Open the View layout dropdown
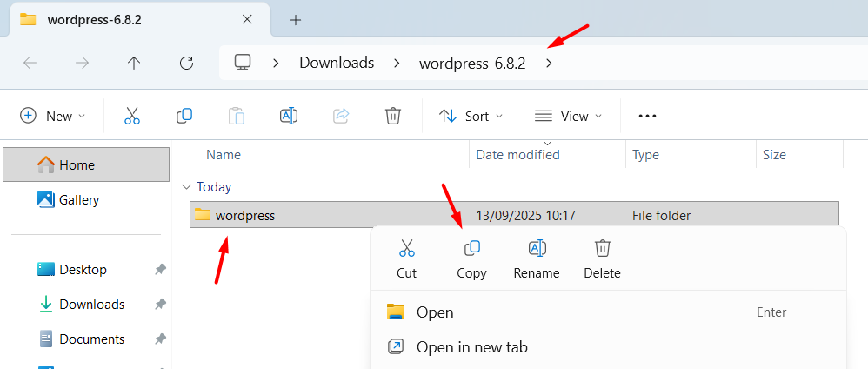This screenshot has height=369, width=868. 568,116
